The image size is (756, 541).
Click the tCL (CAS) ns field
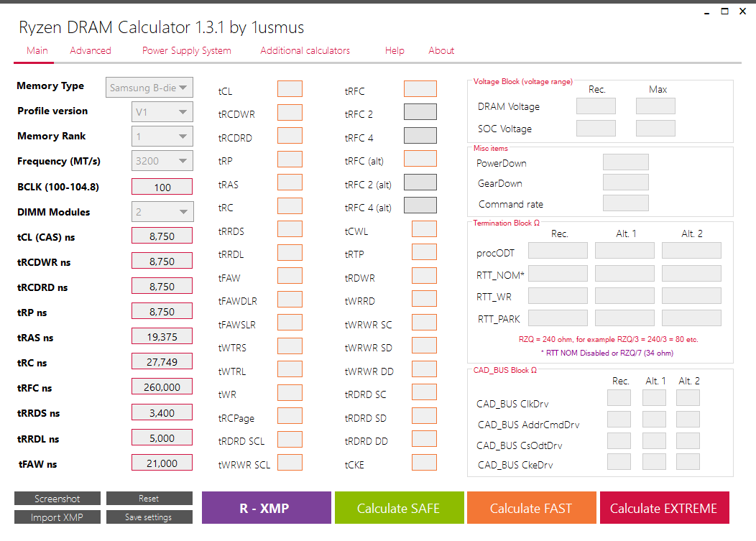click(x=162, y=236)
